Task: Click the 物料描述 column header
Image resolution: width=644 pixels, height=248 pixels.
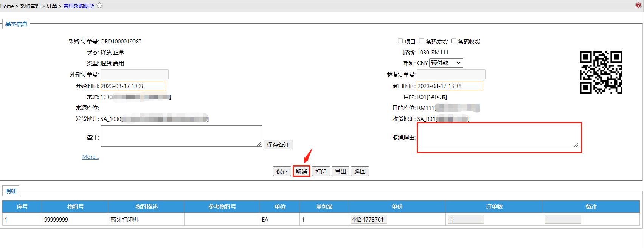Action: point(146,207)
